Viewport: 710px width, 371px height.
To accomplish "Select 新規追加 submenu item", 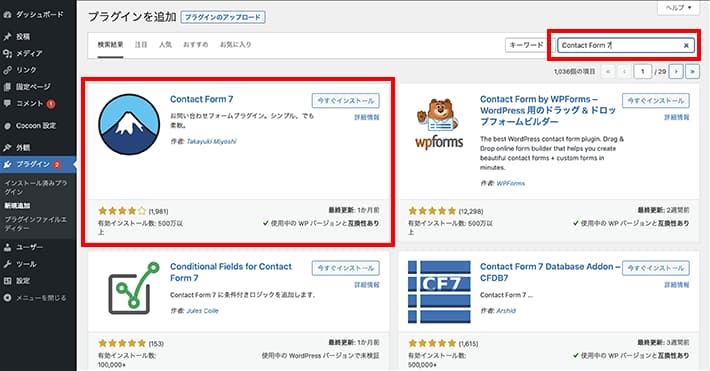I will (17, 206).
